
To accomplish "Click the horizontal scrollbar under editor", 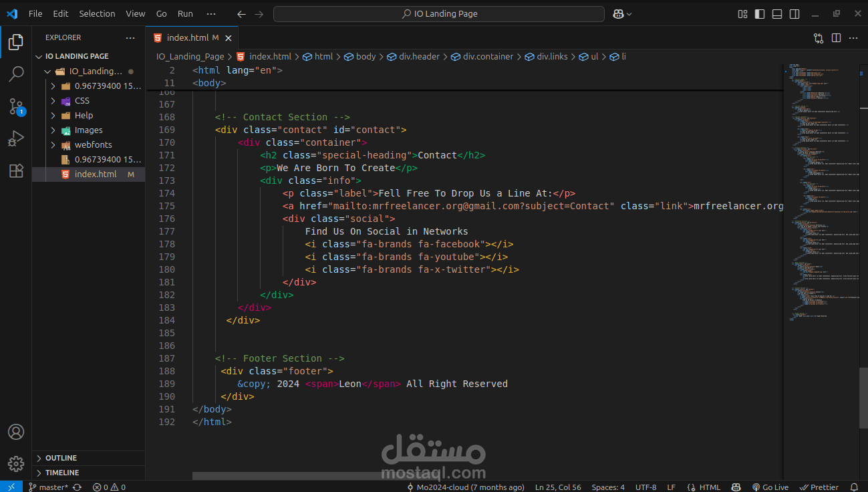I will (x=287, y=476).
